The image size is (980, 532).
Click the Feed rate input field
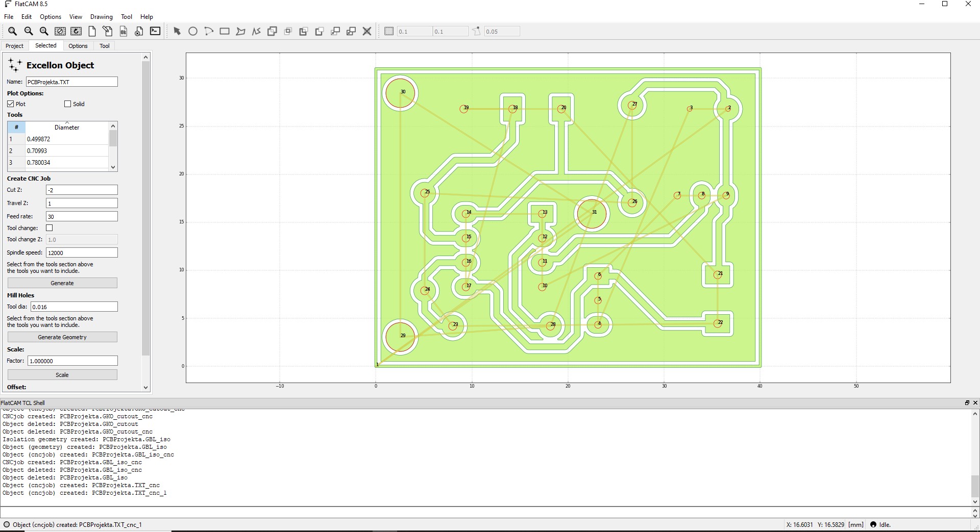[82, 216]
